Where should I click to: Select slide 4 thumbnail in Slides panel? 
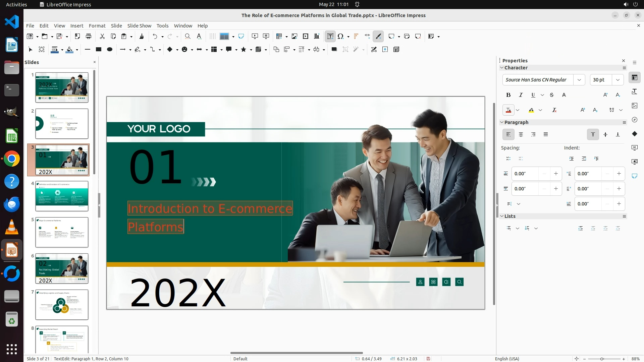(x=62, y=196)
